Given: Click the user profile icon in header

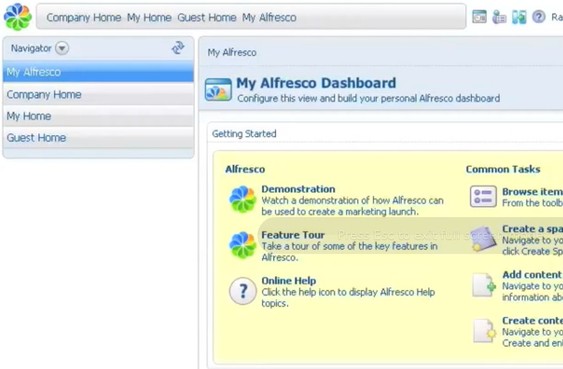Looking at the screenshot, I should [x=499, y=17].
